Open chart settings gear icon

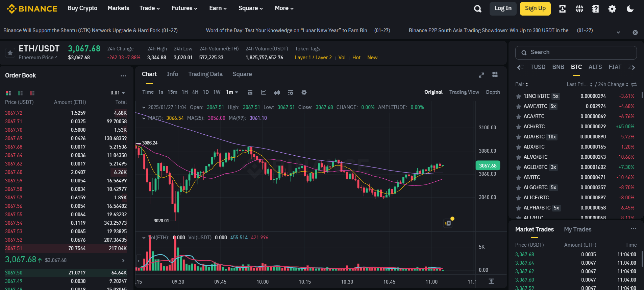pos(304,92)
